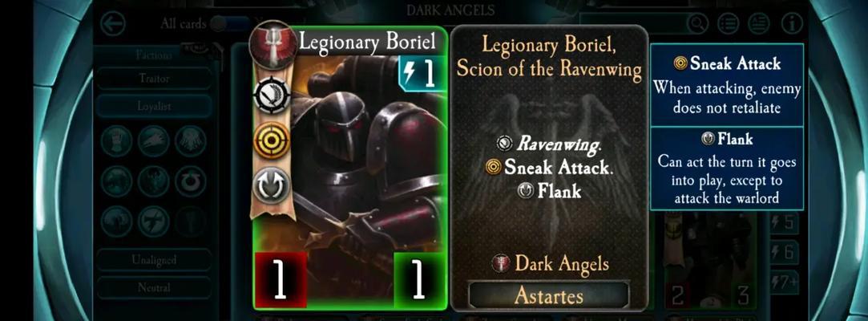Open the info icon at top right
The image size is (868, 321).
pos(792,23)
